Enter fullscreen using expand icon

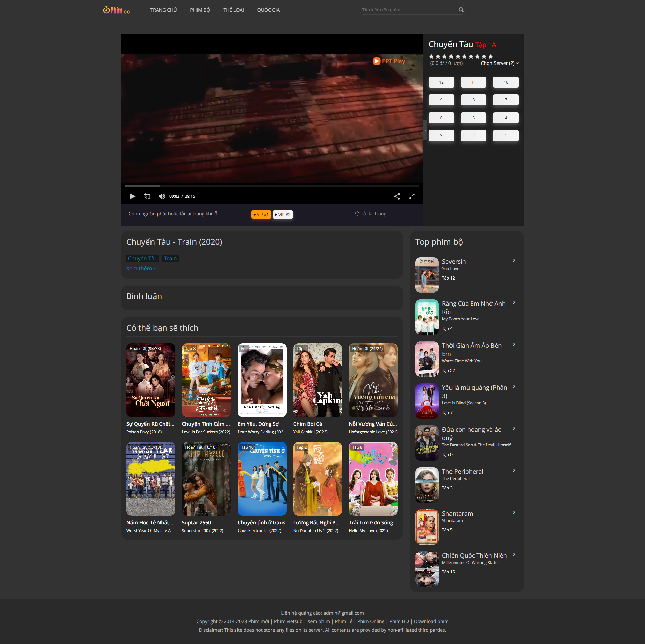[412, 196]
